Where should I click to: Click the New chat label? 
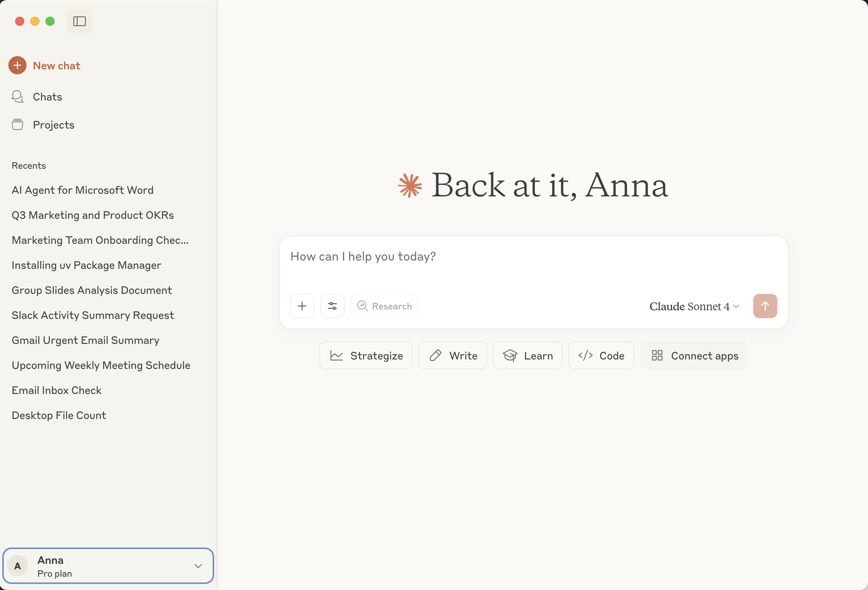pos(56,66)
